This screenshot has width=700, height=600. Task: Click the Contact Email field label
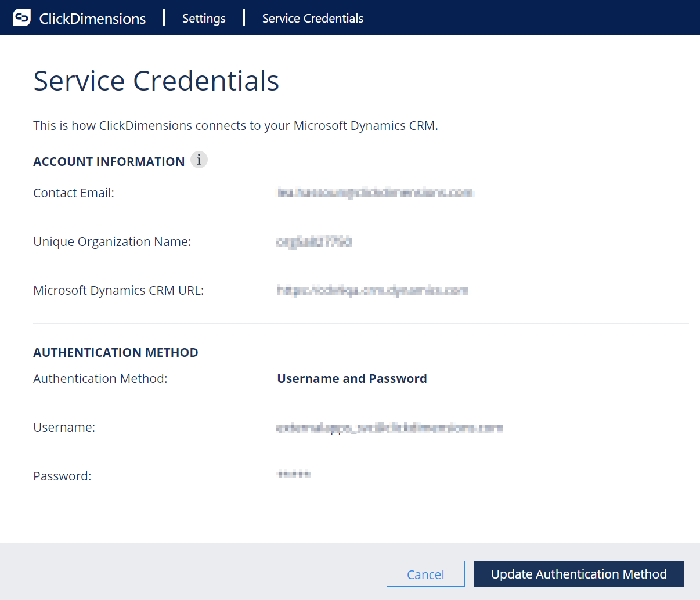(x=74, y=193)
